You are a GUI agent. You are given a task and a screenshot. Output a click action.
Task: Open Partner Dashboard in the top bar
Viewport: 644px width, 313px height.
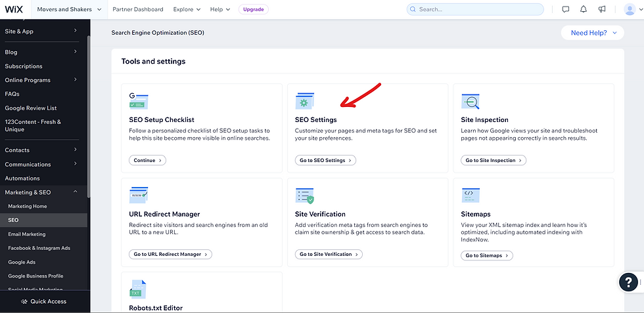137,9
